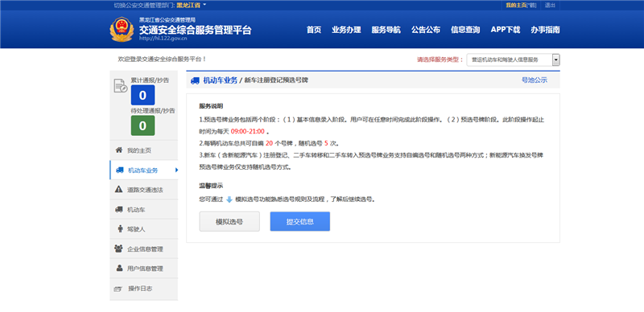Viewport: 644px width, 312px height.
Task: Click the 提交信息 button
Action: point(299,222)
